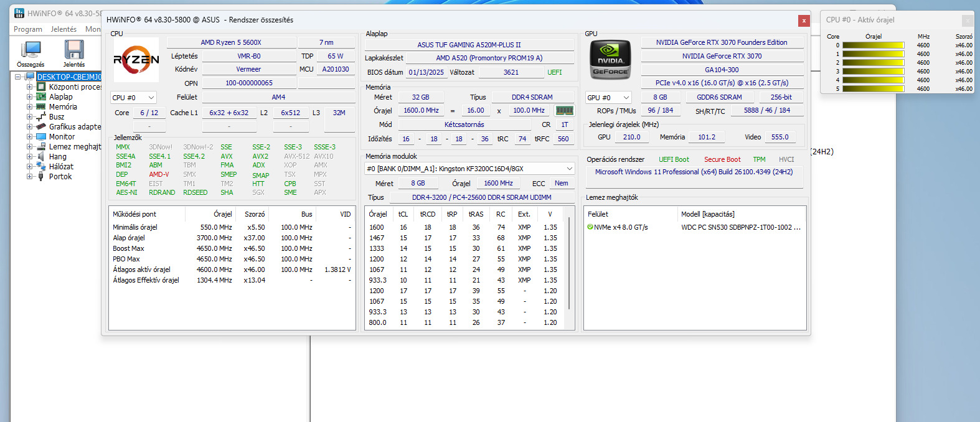Collapse the DESKTOP root tree node
This screenshot has height=422, width=980.
[x=18, y=77]
